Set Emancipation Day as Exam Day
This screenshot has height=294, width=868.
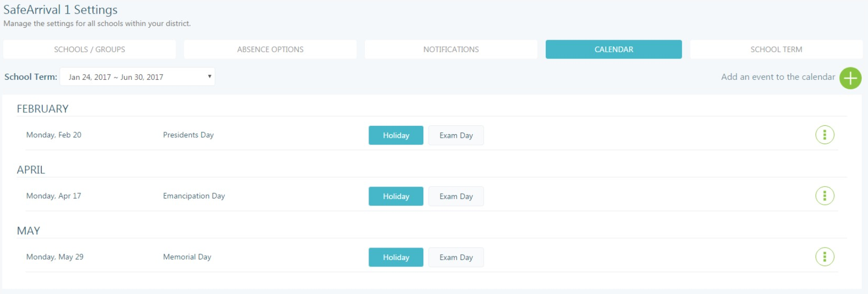pos(456,196)
